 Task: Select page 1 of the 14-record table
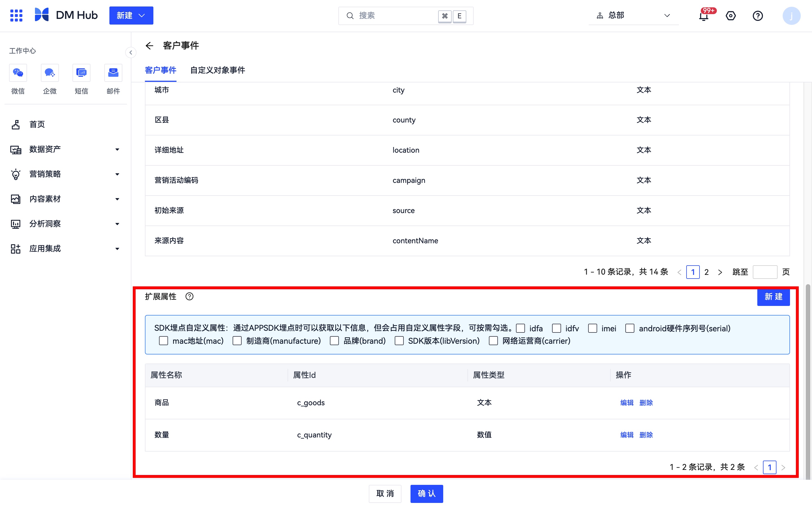pyautogui.click(x=693, y=272)
